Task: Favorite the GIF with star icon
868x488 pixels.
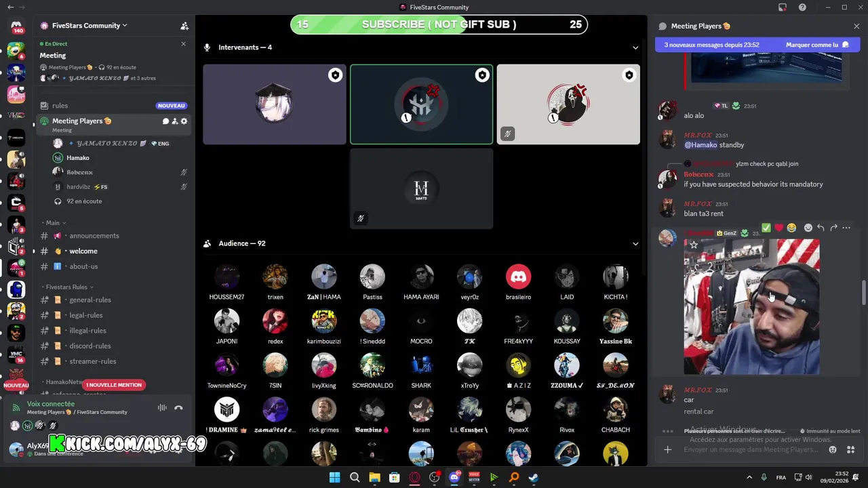Action: 693,245
